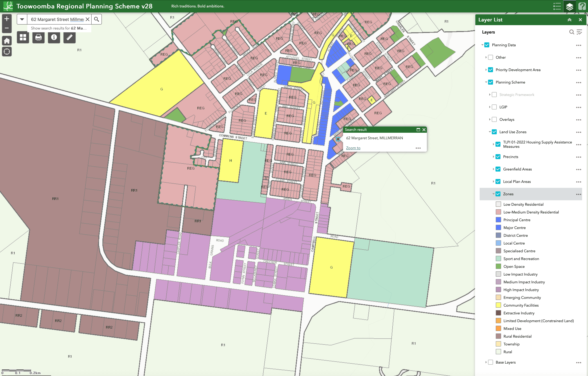The height and width of the screenshot is (376, 588).
Task: Go to the default map extent
Action: [7, 41]
